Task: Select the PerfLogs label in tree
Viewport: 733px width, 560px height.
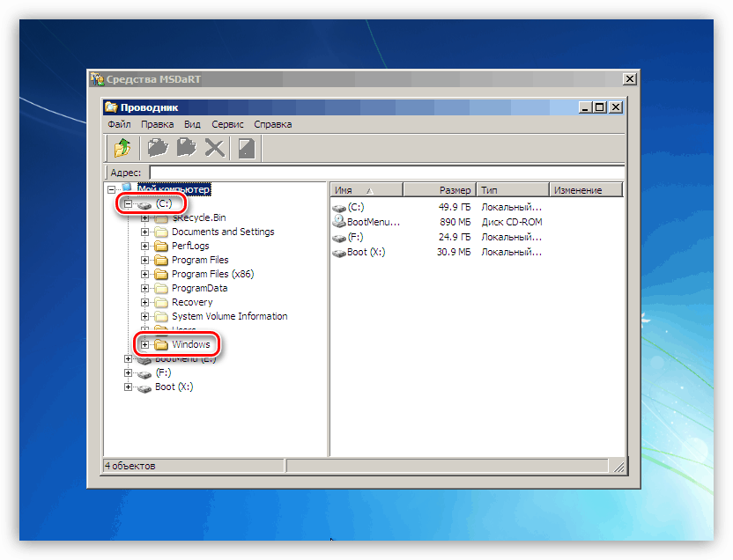Action: [x=190, y=246]
